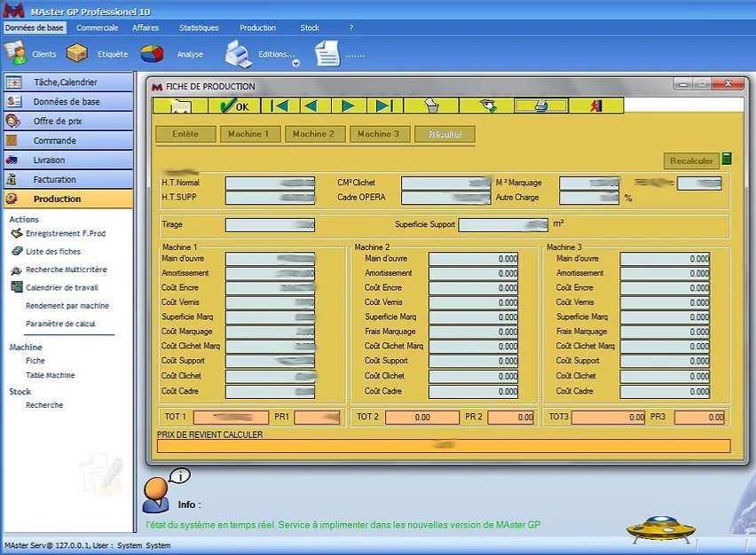Click the Tirage input field
Screen dimensions: 756x555
coord(270,225)
